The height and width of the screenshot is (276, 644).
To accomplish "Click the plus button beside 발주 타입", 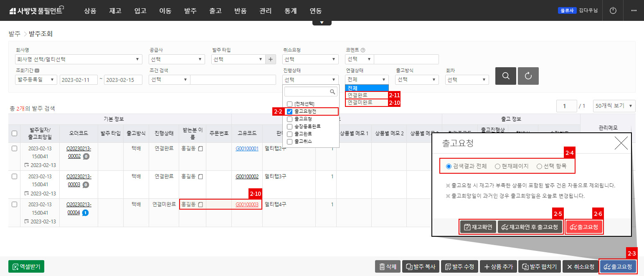I will coord(271,59).
